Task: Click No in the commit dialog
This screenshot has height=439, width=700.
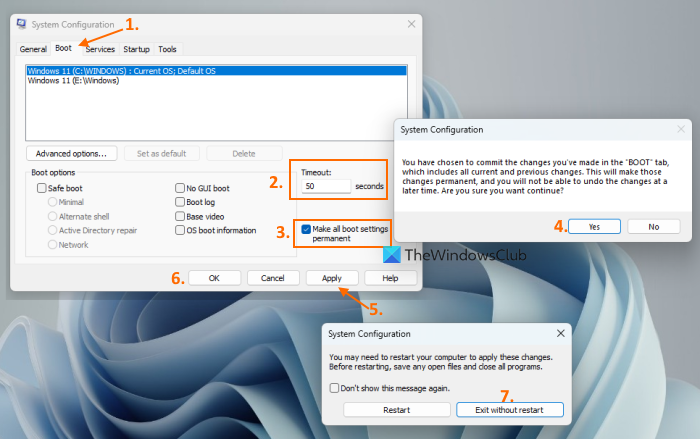Action: point(654,227)
